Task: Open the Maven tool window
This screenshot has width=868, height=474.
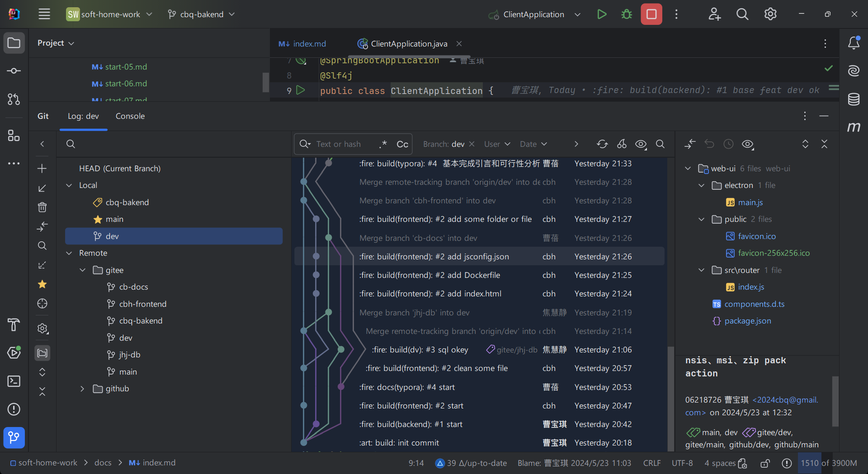Action: 854,127
